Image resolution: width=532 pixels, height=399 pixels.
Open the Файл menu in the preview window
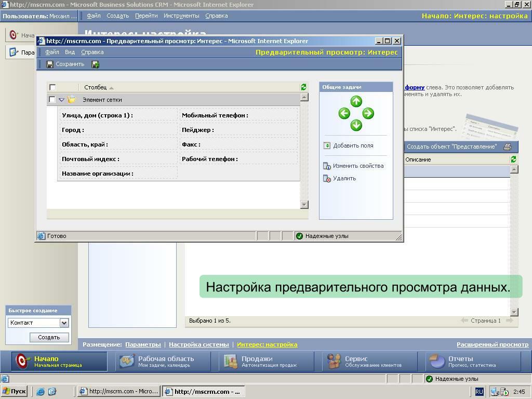pyautogui.click(x=52, y=52)
